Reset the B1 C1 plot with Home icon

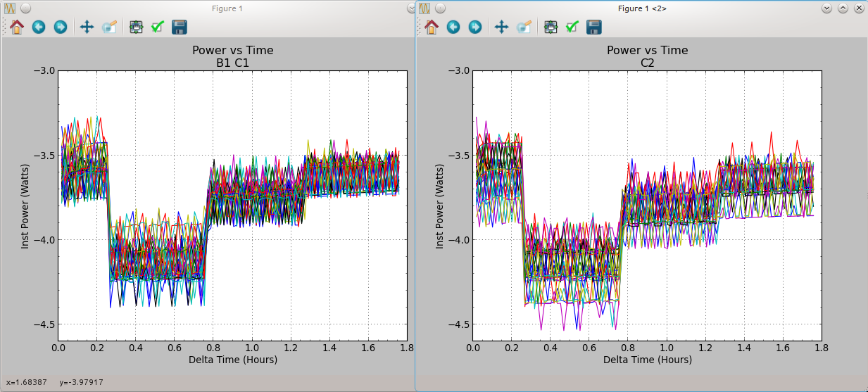[x=17, y=27]
